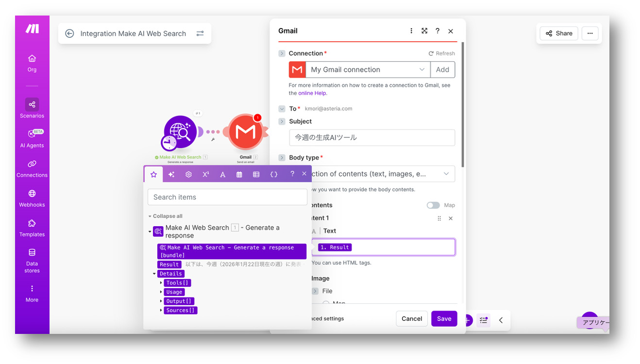Screen dimensions: 640x364
Task: Open the online Help link
Action: pos(312,93)
